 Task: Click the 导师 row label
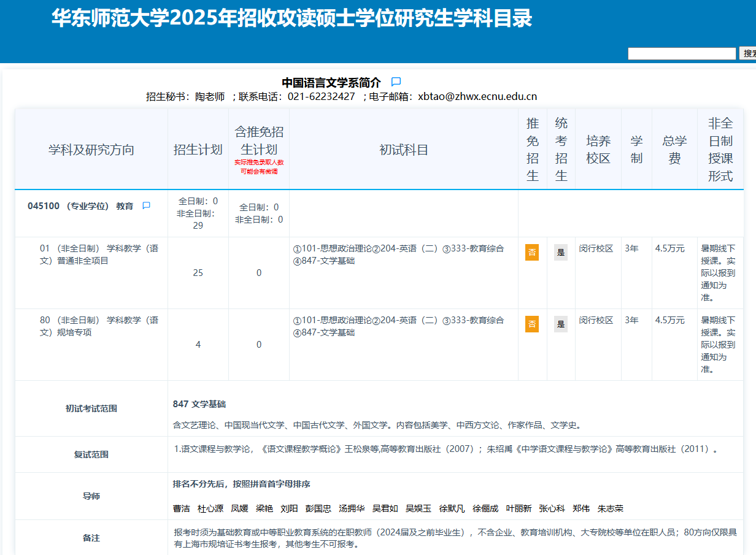91,496
